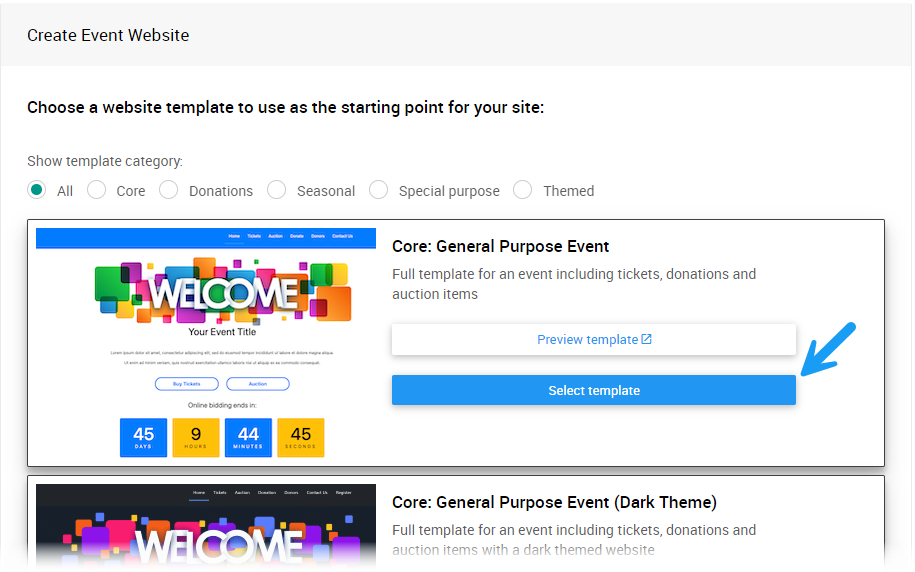Viewport: 915px width, 572px height.
Task: Select the Seasonal category option
Action: click(x=277, y=190)
